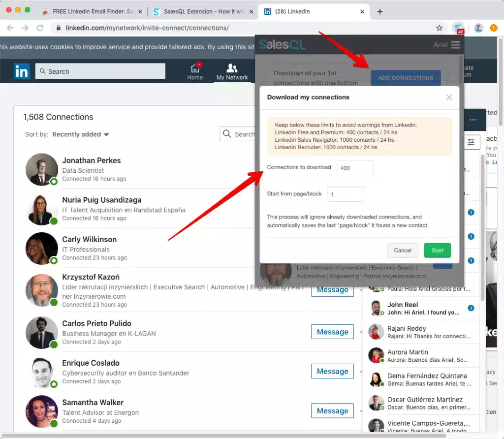Message Carlos Prieto Pulido
504x439 pixels.
click(x=332, y=332)
